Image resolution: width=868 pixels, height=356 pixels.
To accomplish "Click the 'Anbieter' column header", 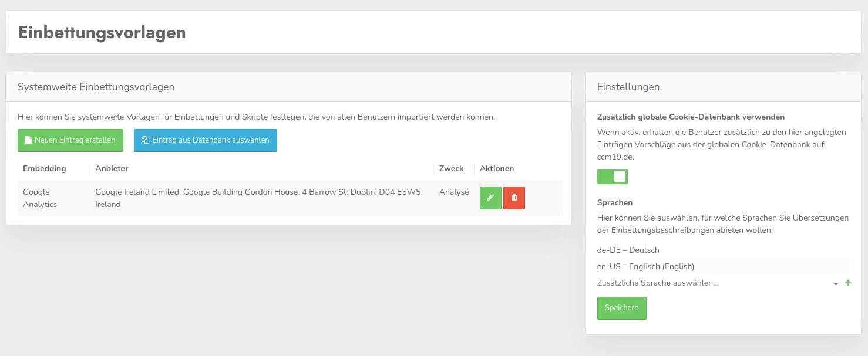I will coord(111,168).
